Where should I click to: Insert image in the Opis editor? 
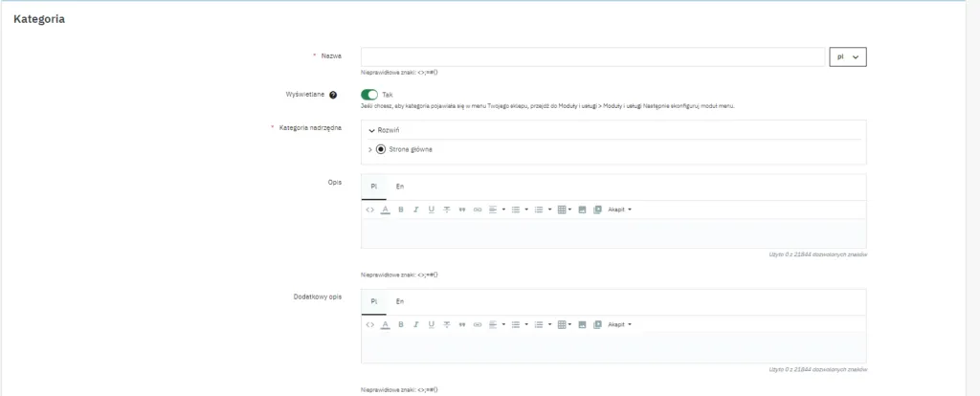click(582, 209)
